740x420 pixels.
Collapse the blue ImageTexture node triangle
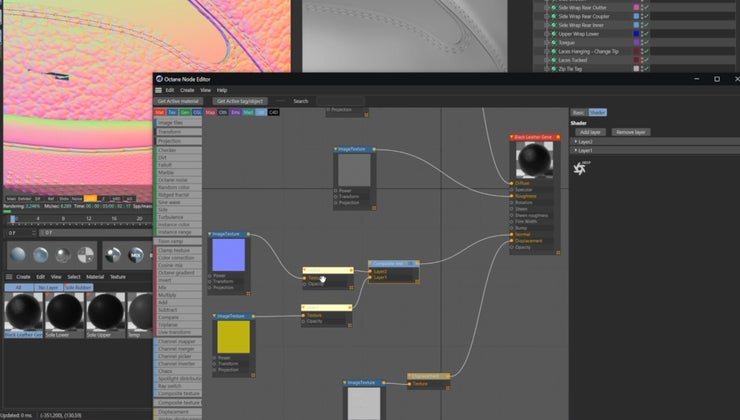[210, 234]
